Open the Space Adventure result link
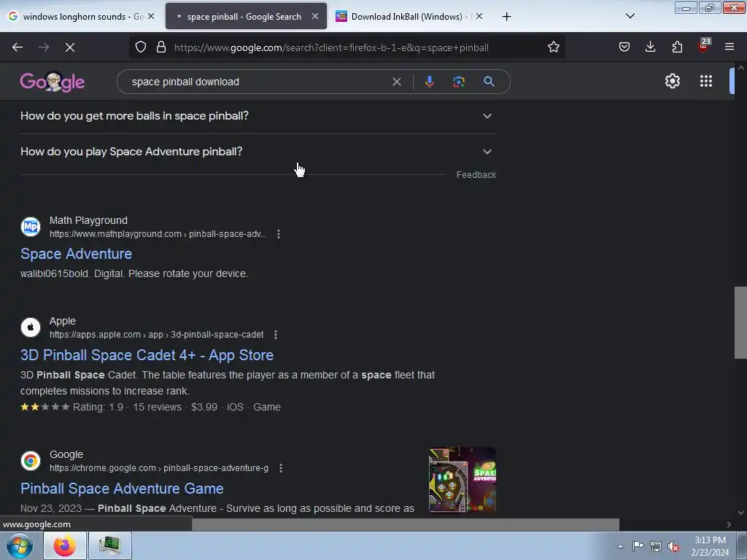 click(76, 254)
